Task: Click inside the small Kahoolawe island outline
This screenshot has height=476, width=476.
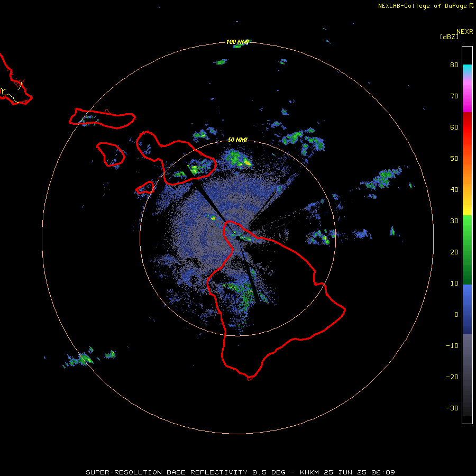Action: coord(146,188)
